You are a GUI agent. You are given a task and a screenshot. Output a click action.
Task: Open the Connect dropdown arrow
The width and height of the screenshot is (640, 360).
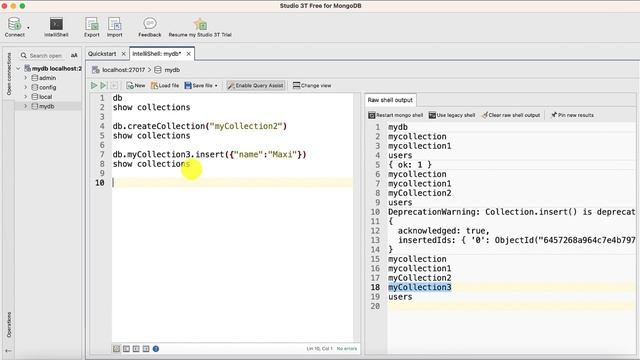pos(28,28)
